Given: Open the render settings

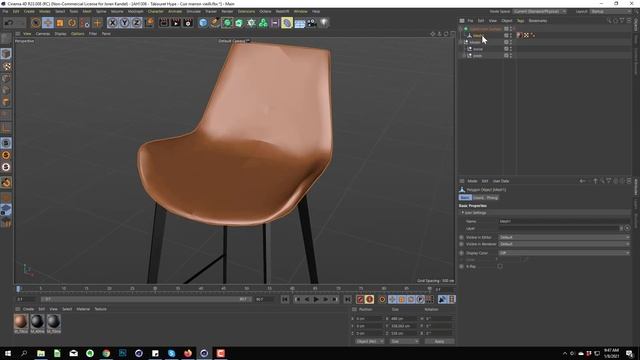Looking at the screenshot, I should click(x=188, y=23).
